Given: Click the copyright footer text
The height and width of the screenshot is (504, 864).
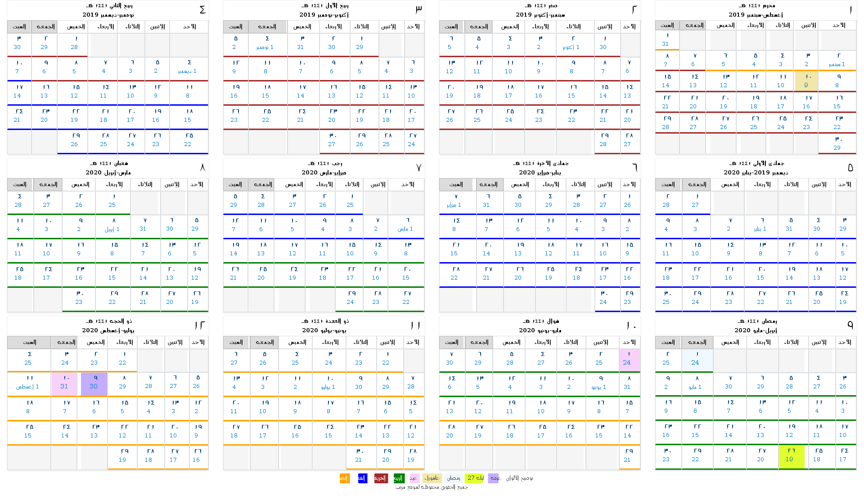Looking at the screenshot, I should (x=432, y=487).
